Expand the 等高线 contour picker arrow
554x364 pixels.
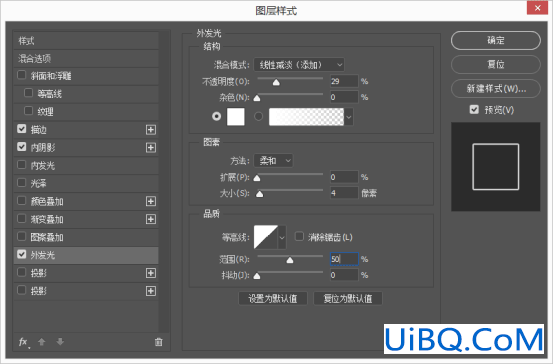pos(282,237)
